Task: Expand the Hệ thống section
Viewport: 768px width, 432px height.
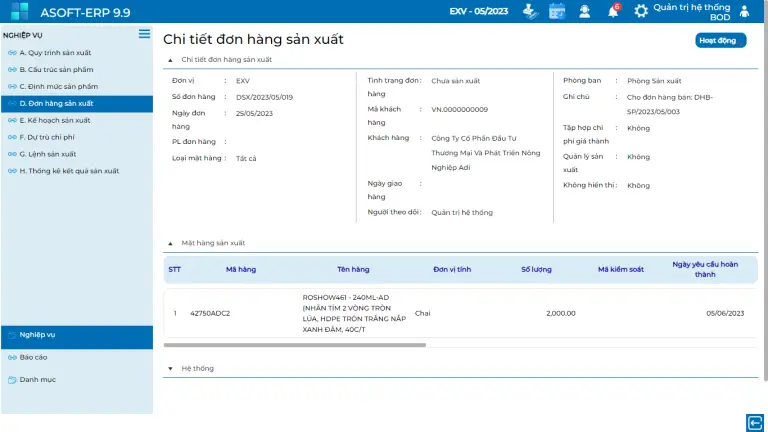Action: [170, 368]
